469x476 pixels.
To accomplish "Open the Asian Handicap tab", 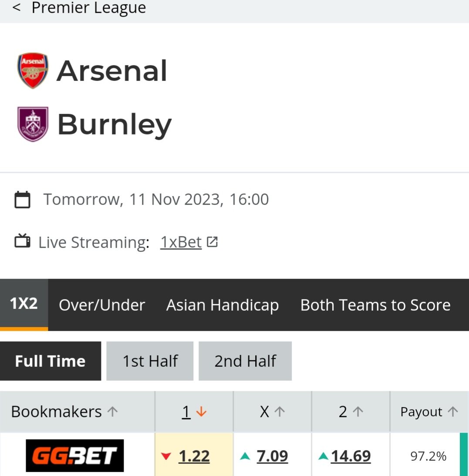I will click(223, 305).
